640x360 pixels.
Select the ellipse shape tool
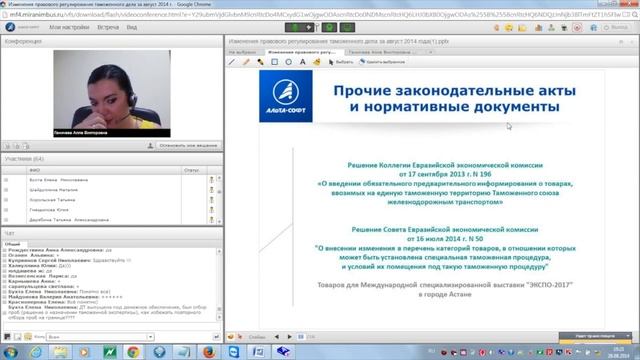[x=289, y=62]
